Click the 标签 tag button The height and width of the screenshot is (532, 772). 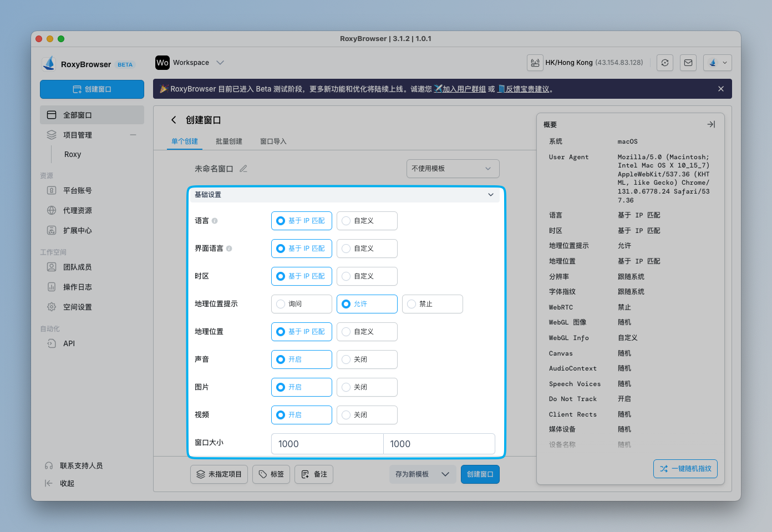coord(271,474)
